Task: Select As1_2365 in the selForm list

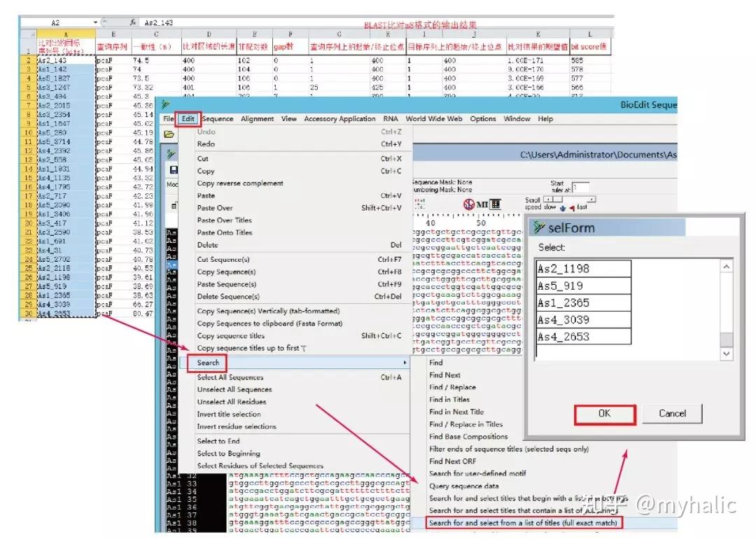Action: pos(583,303)
